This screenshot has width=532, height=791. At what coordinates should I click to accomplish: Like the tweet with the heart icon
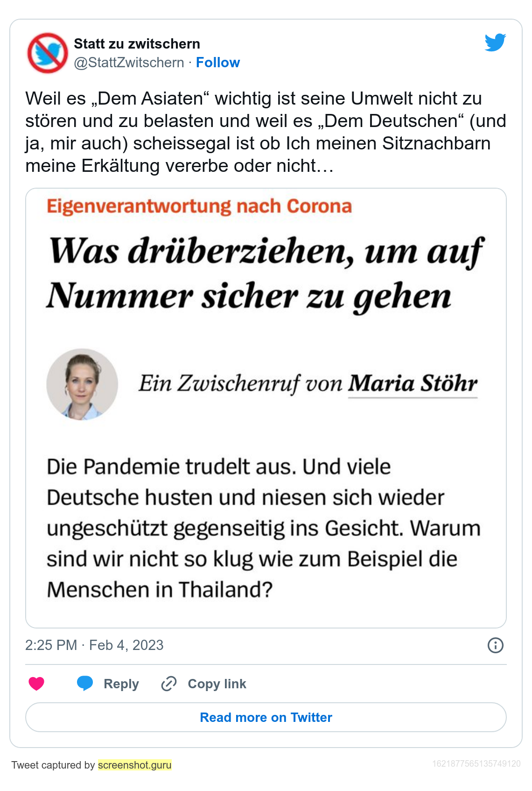(x=36, y=684)
